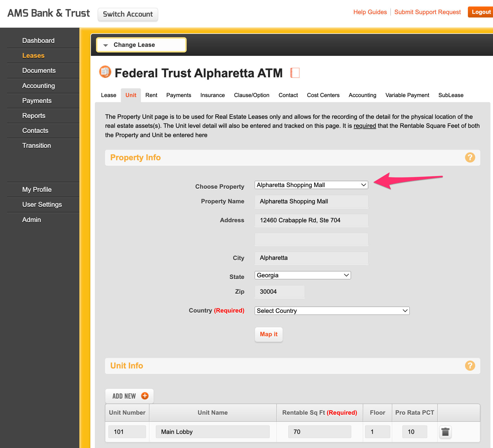Click the Property Info help question mark icon

tap(470, 157)
